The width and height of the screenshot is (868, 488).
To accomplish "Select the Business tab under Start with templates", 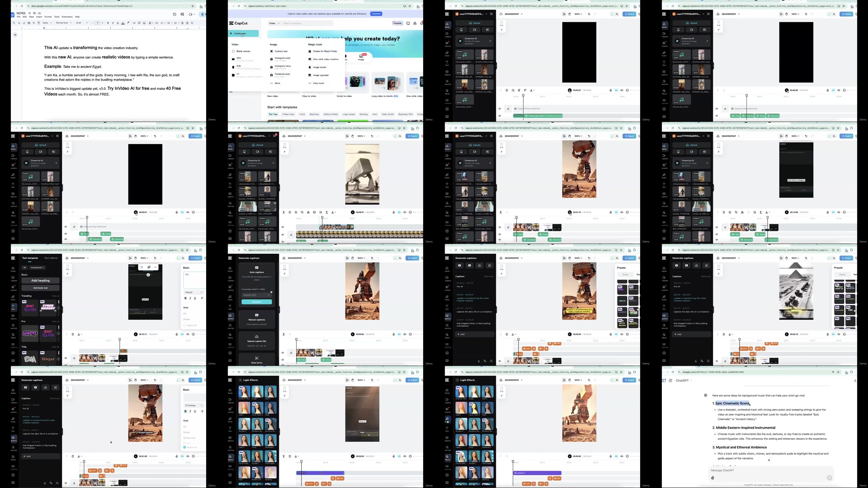I will click(314, 114).
